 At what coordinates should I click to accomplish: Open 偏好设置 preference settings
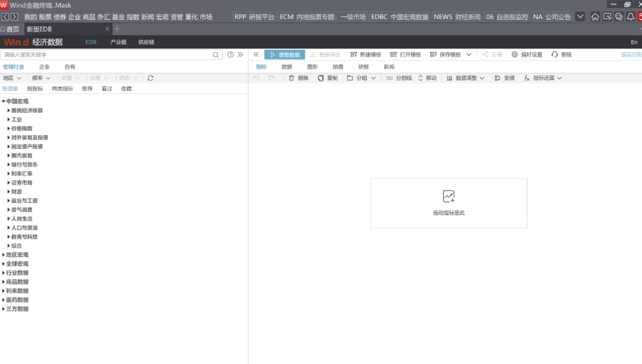pos(527,55)
